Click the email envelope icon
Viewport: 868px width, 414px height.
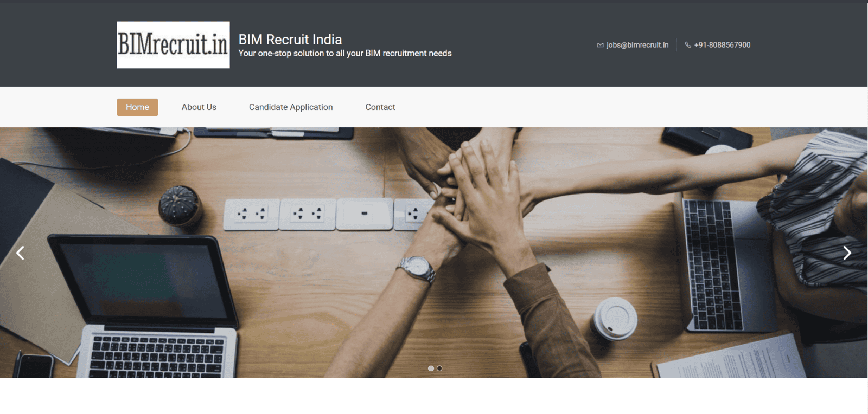tap(600, 45)
